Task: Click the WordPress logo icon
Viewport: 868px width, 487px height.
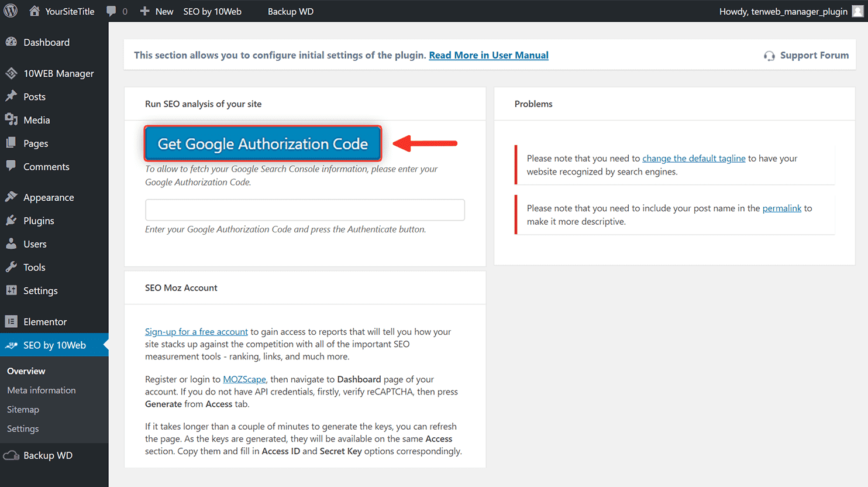Action: point(11,11)
